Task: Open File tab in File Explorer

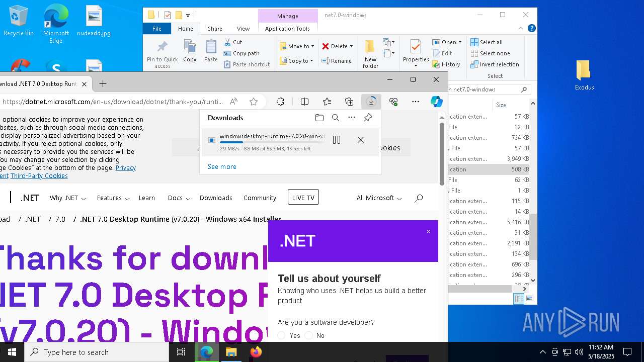Action: click(157, 29)
